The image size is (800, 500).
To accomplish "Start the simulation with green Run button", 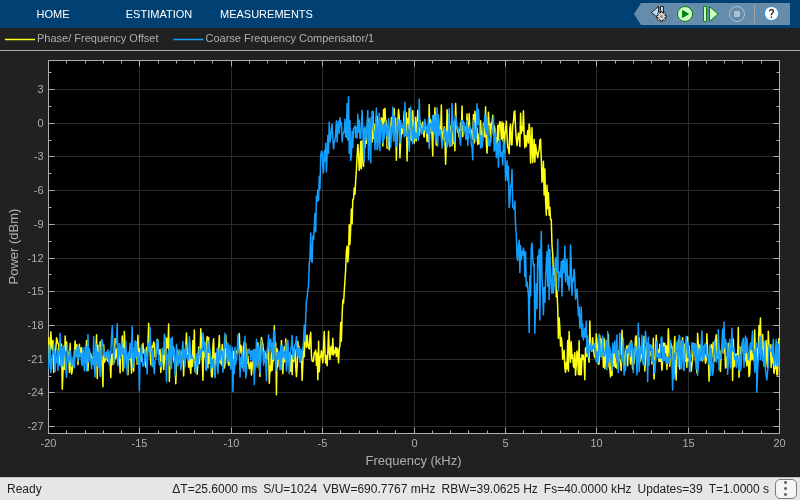I will coord(685,14).
